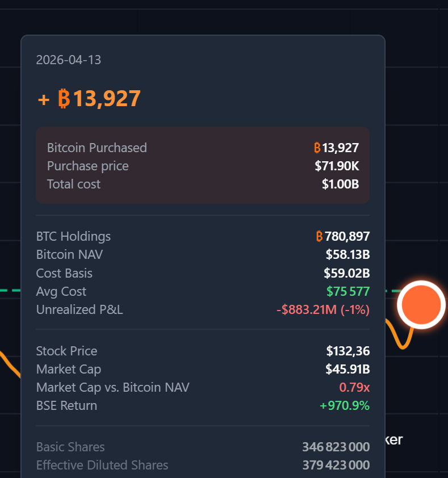Click the Cost Basis value $59.02B
The width and height of the screenshot is (448, 478).
(346, 273)
